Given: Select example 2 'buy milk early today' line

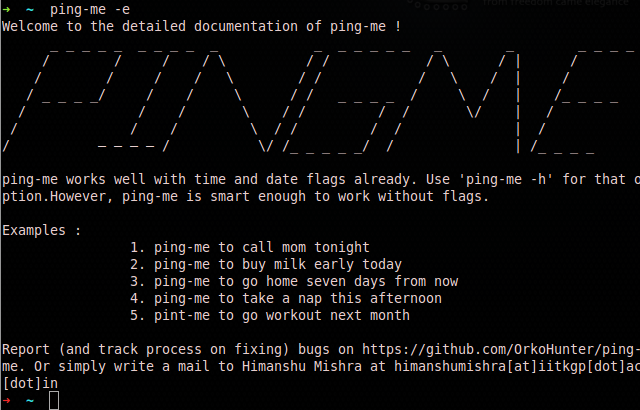Looking at the screenshot, I should [x=266, y=264].
